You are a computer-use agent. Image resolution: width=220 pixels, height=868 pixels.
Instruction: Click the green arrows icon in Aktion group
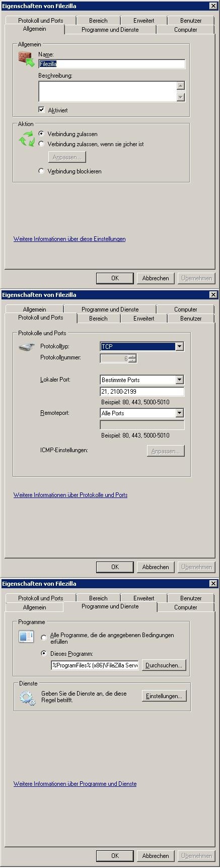point(26,139)
